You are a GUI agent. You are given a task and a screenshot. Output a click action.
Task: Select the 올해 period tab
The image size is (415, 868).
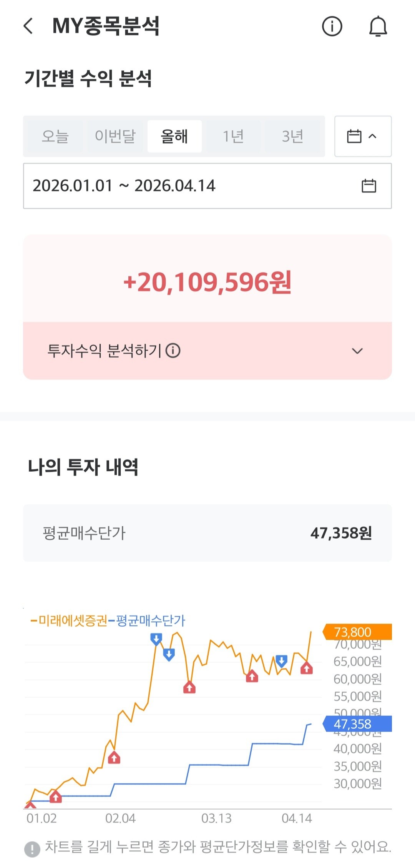174,136
